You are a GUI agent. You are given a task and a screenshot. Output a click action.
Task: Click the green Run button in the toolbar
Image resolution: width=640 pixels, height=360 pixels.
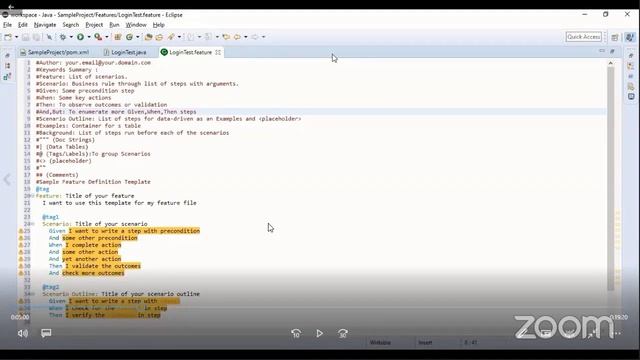pyautogui.click(x=80, y=37)
